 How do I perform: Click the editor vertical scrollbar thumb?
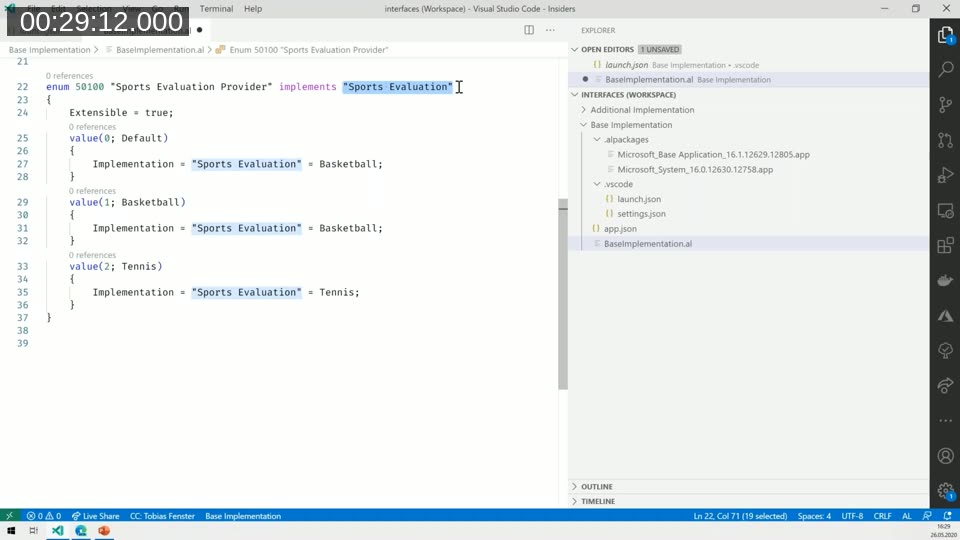(x=563, y=294)
